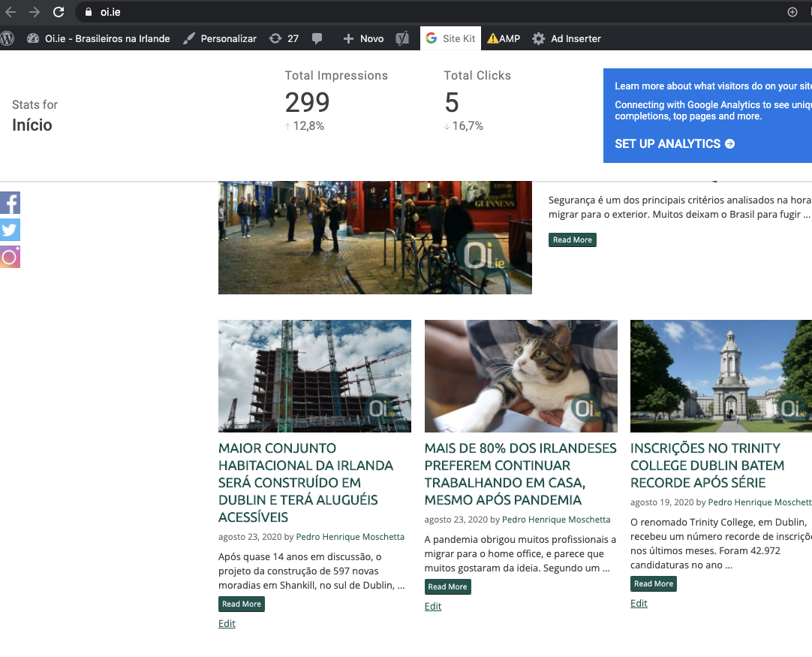
Task: Reload the oi.ie page
Action: [59, 12]
